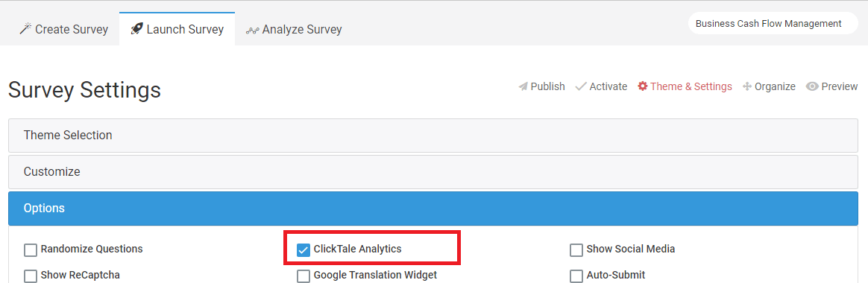Click the graph icon beside Analyze Survey
This screenshot has height=283, width=868.
pos(253,29)
